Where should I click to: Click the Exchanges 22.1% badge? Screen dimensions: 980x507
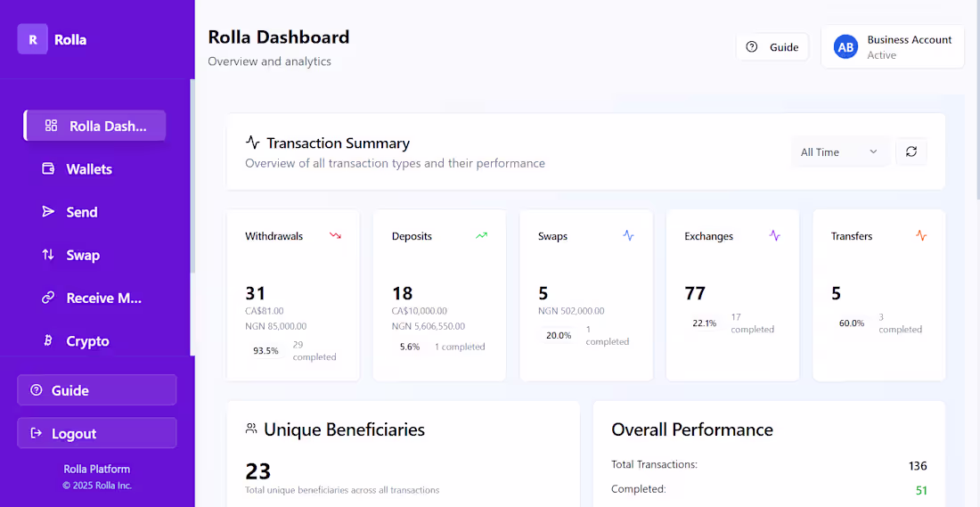705,323
